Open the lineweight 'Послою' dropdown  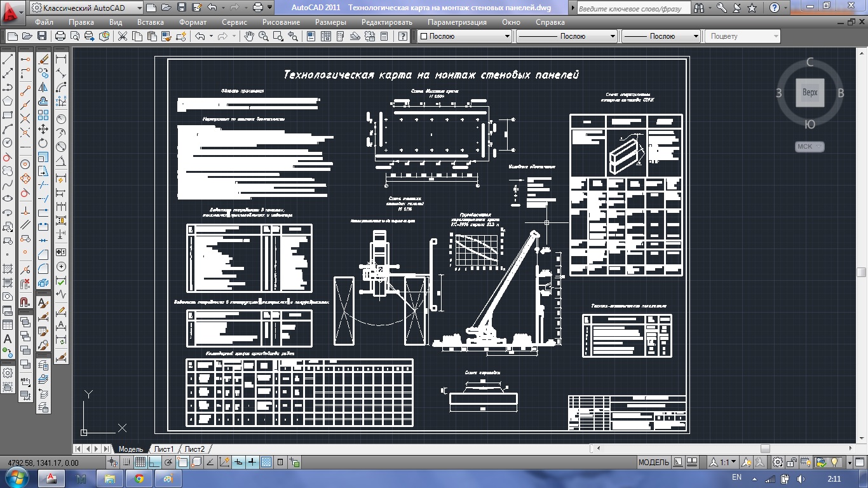[x=661, y=36]
